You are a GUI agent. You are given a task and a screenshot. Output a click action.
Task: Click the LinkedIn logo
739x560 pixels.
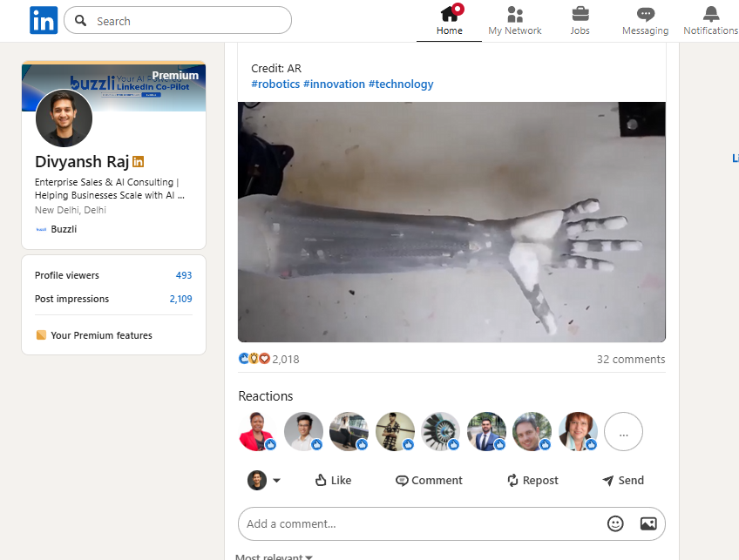(x=44, y=20)
